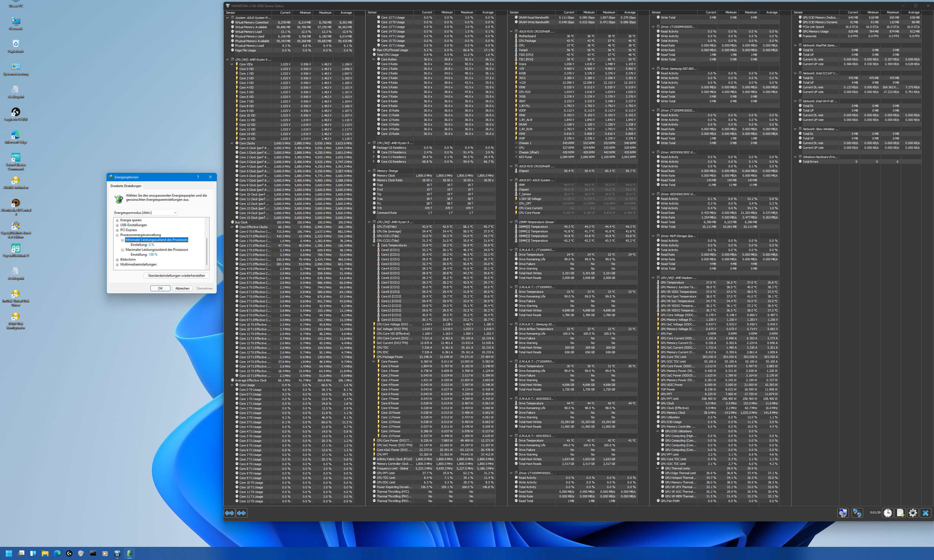The image size is (934, 560).
Task: Click Standardeinstellungen wiederherstellen button
Action: (176, 275)
